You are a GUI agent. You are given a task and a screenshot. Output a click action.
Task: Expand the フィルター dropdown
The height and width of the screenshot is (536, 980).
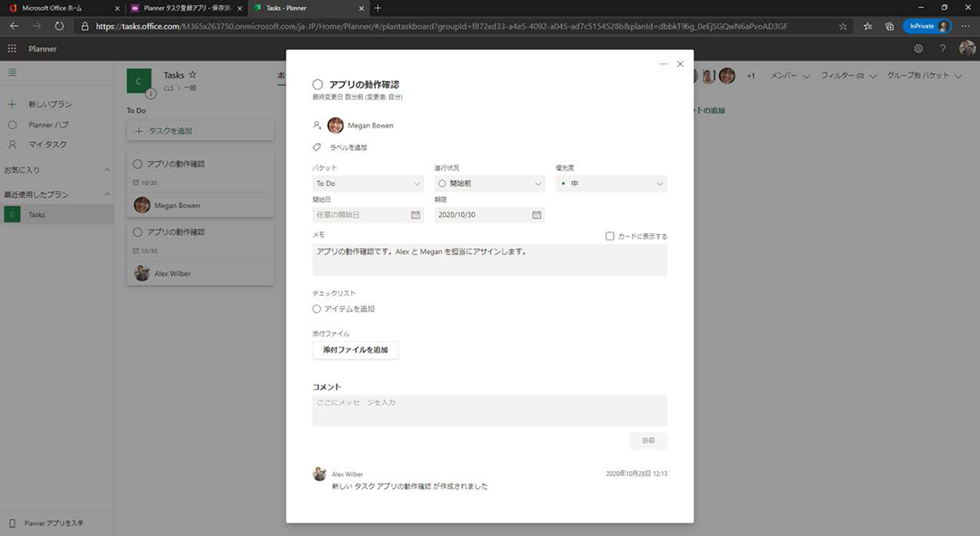pos(848,76)
